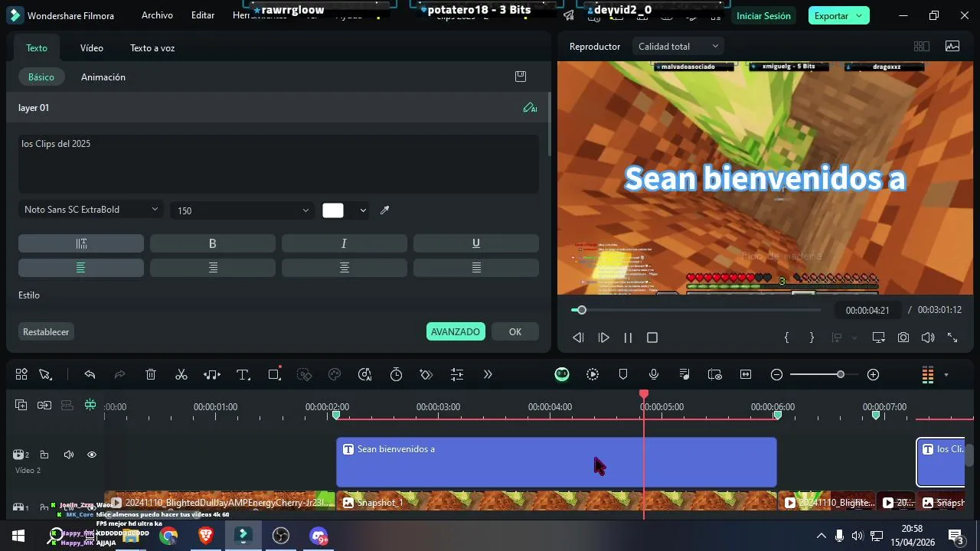
Task: Open display settings monitor dropdown
Action: click(879, 337)
